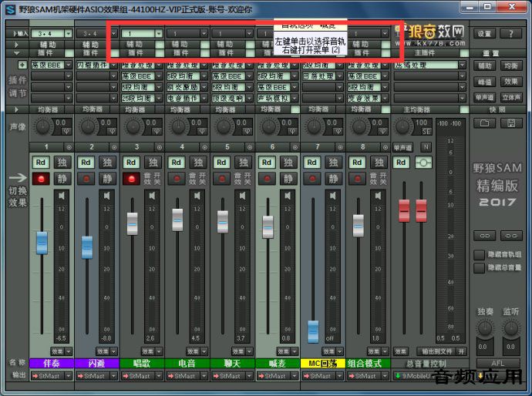Click the AFL button
This screenshot has height=396, width=532.
pos(498,363)
